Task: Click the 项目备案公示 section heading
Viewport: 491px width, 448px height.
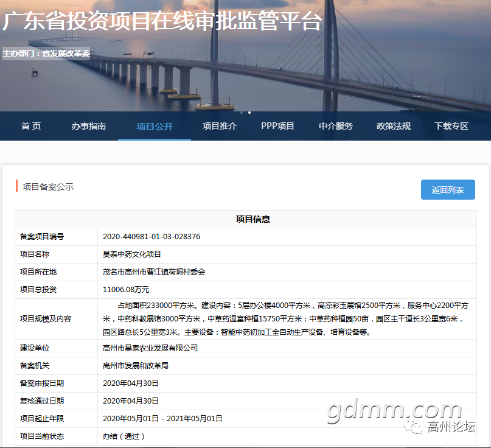Action: (x=48, y=187)
